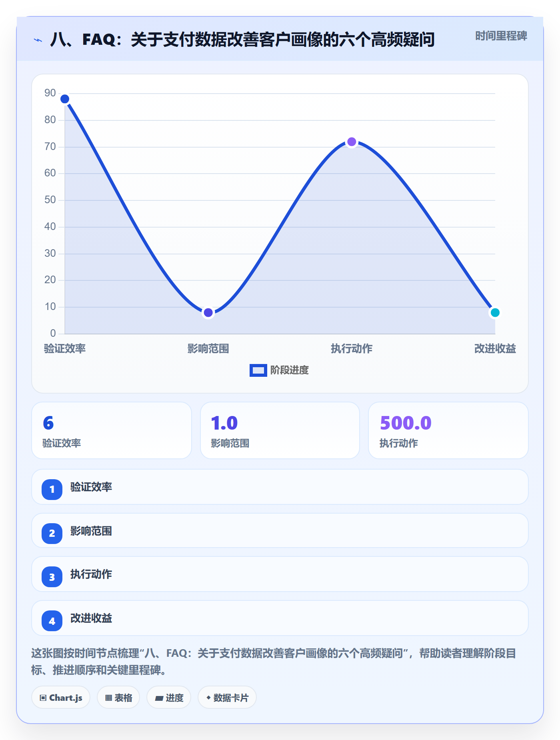Click the 改进收益 x-axis label
This screenshot has height=740, width=560.
(x=495, y=349)
